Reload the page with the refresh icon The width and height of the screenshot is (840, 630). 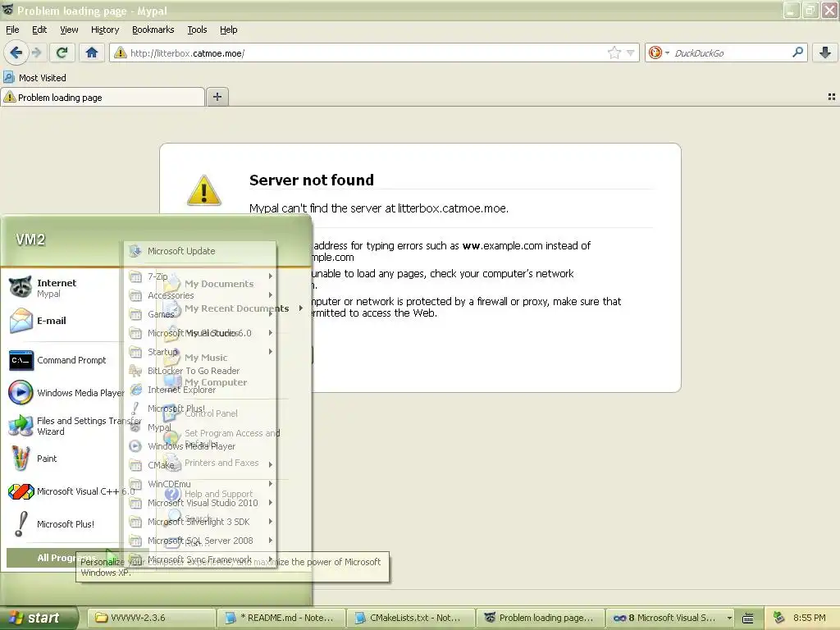tap(62, 52)
